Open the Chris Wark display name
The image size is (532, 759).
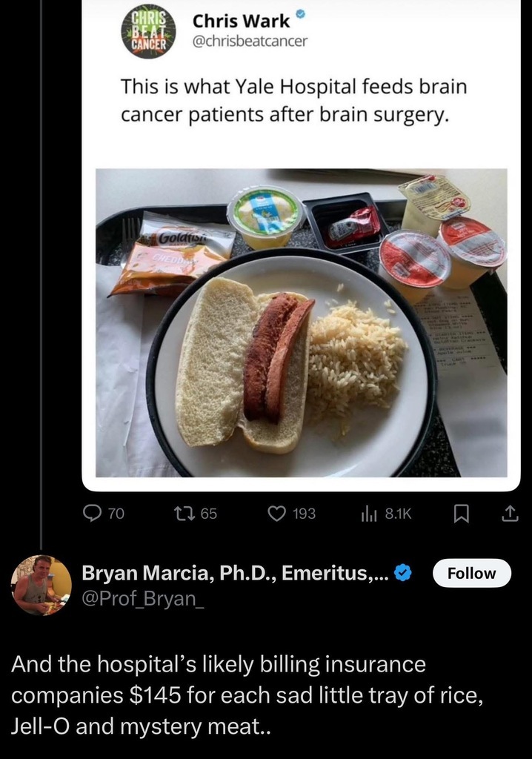click(x=242, y=21)
